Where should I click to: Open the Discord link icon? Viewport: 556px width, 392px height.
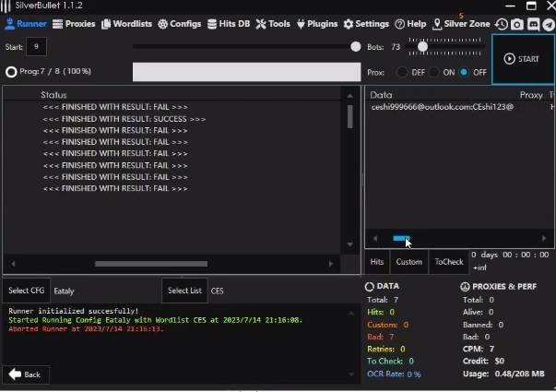coord(534,24)
